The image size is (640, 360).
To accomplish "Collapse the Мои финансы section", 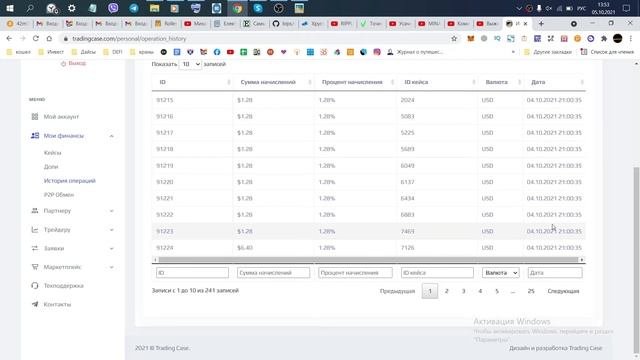I will pos(111,136).
